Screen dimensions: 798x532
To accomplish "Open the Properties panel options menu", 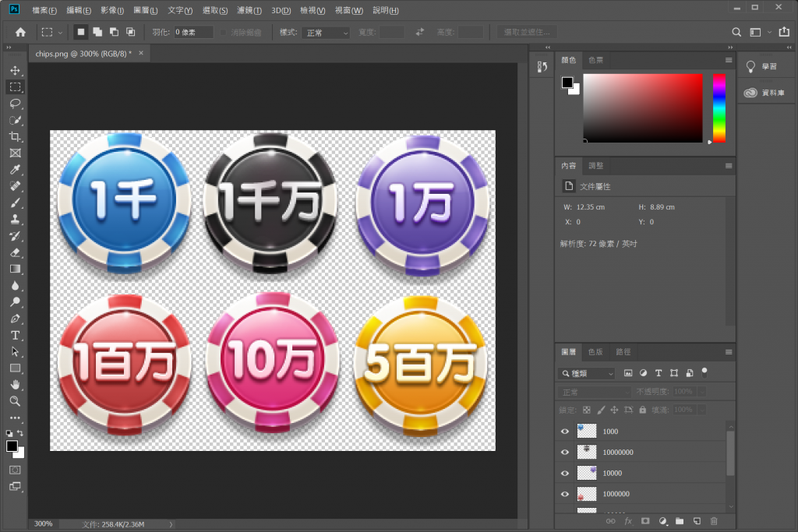I will click(729, 166).
